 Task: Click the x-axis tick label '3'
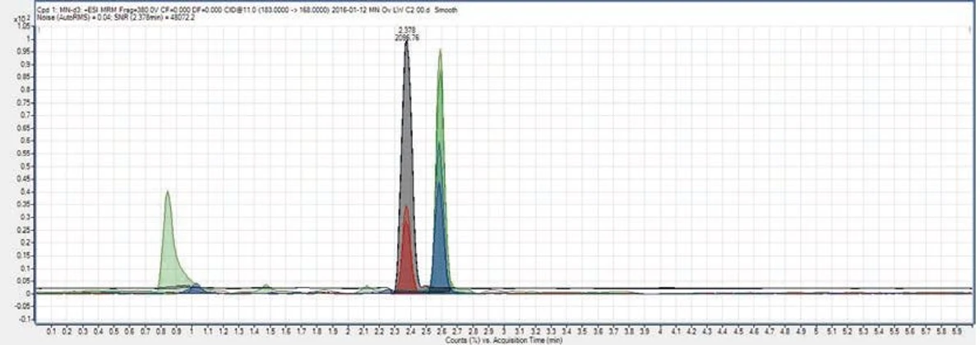click(x=504, y=332)
